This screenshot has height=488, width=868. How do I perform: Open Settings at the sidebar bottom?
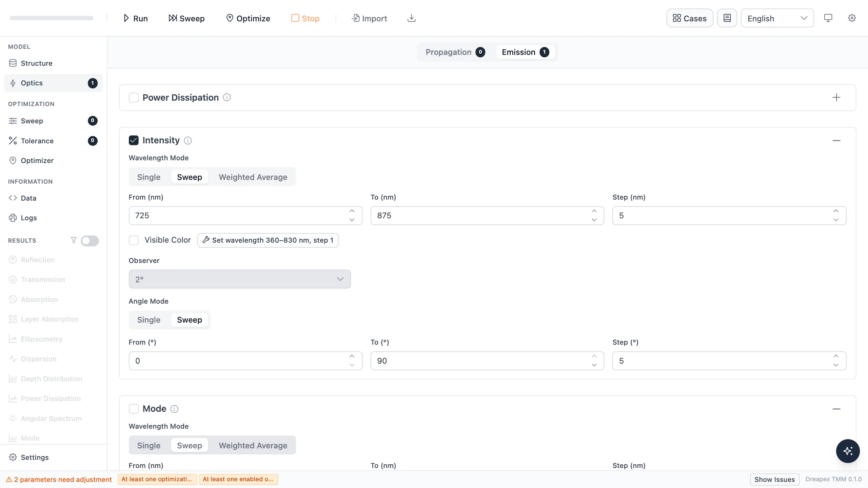[x=53, y=457]
